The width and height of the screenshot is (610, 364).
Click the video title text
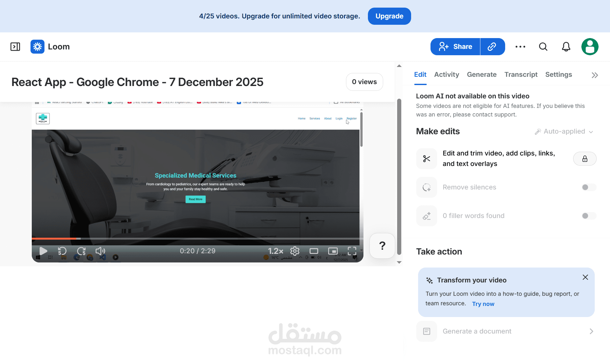137,82
